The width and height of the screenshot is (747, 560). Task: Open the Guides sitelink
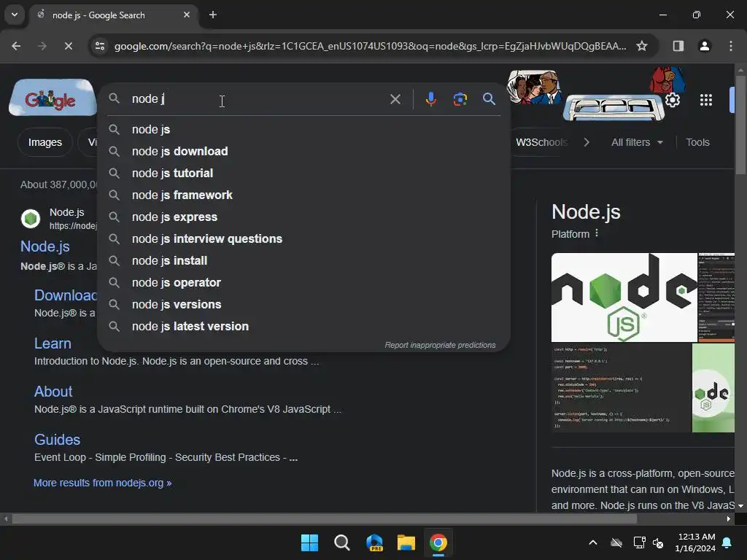pyautogui.click(x=57, y=440)
